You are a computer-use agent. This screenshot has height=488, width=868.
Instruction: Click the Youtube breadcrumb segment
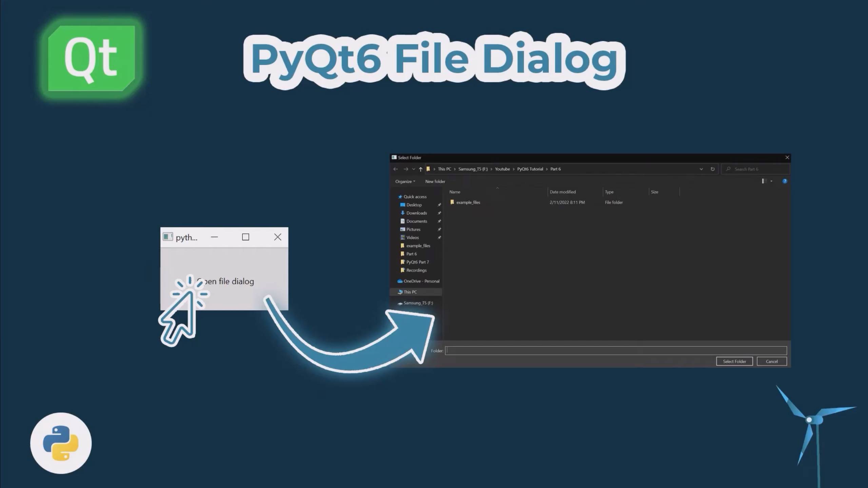coord(502,169)
